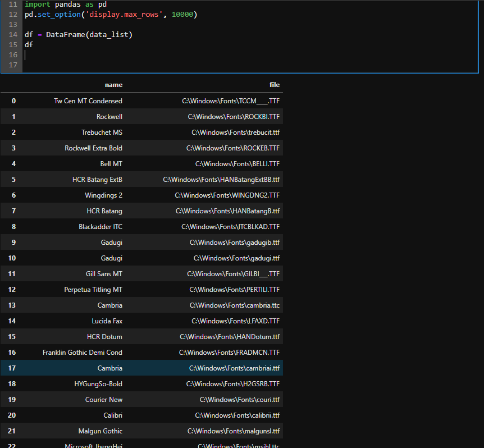The height and width of the screenshot is (448, 484).
Task: Click the 'name' column header
Action: [x=113, y=85]
